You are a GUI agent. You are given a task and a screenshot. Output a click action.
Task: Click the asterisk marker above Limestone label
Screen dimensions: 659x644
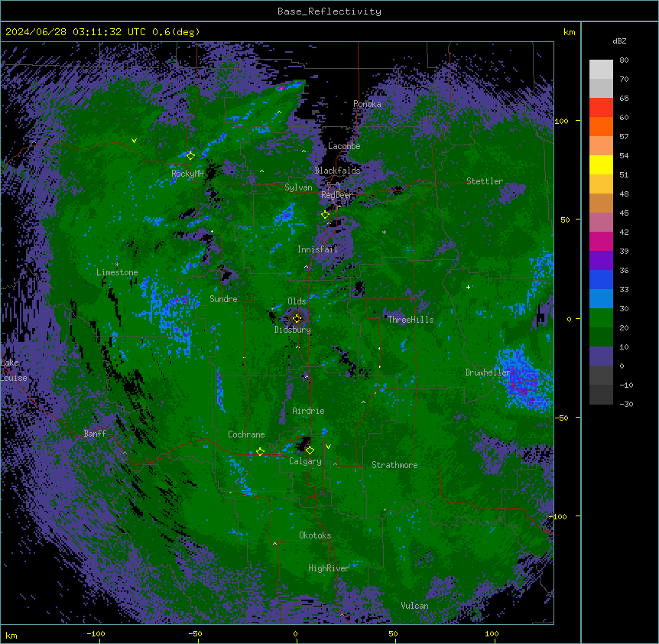(x=117, y=265)
